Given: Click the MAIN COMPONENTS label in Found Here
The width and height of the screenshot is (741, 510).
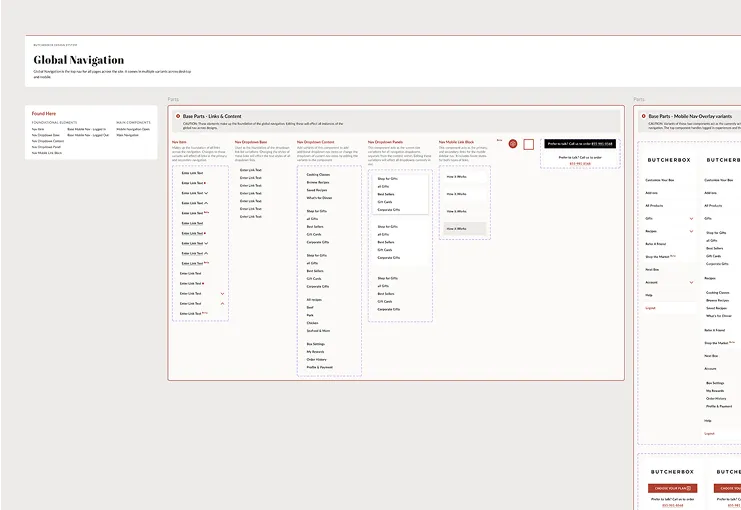Looking at the screenshot, I should pyautogui.click(x=133, y=122).
